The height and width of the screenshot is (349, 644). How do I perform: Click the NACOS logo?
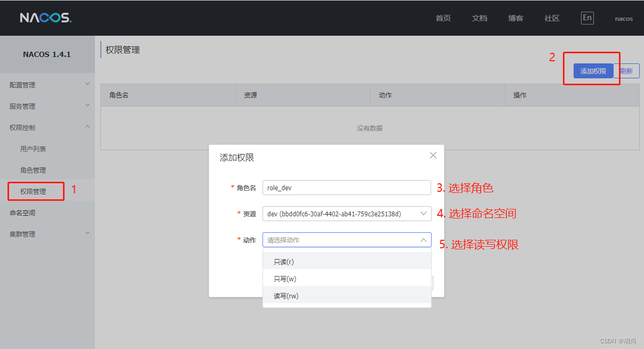coord(45,18)
